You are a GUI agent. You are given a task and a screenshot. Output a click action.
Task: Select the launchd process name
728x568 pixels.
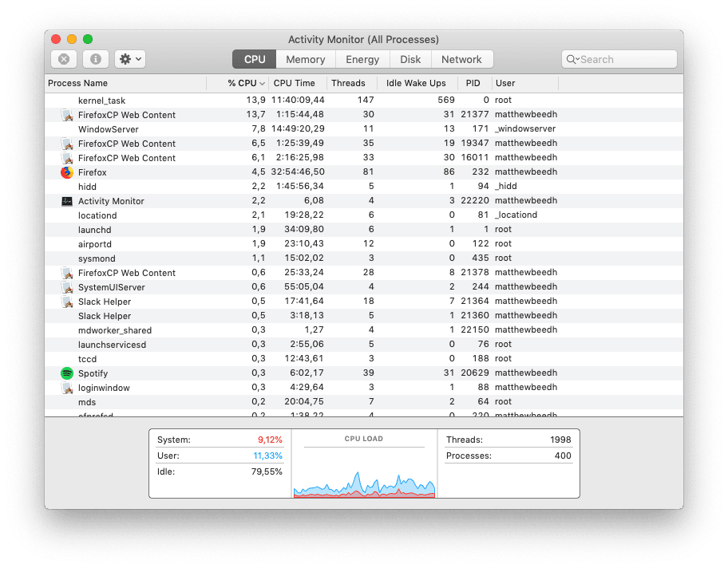click(x=95, y=231)
